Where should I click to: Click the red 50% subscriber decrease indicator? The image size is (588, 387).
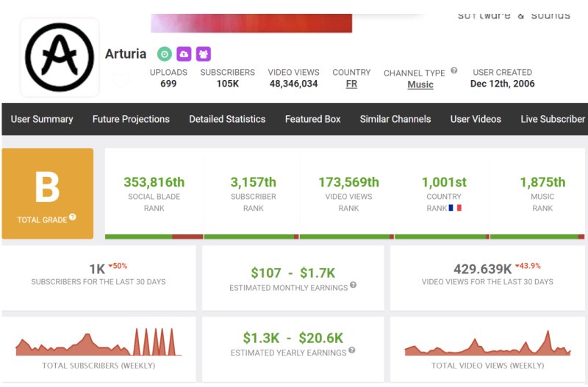pos(118,266)
